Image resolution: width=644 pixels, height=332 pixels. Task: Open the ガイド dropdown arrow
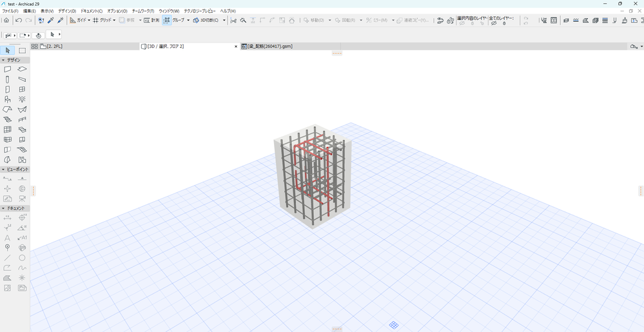click(x=89, y=20)
